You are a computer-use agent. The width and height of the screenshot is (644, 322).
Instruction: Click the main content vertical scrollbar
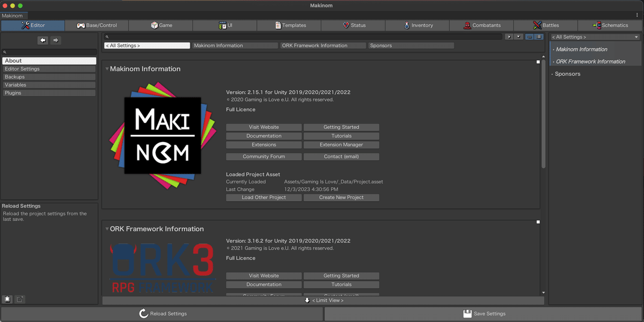(x=544, y=113)
